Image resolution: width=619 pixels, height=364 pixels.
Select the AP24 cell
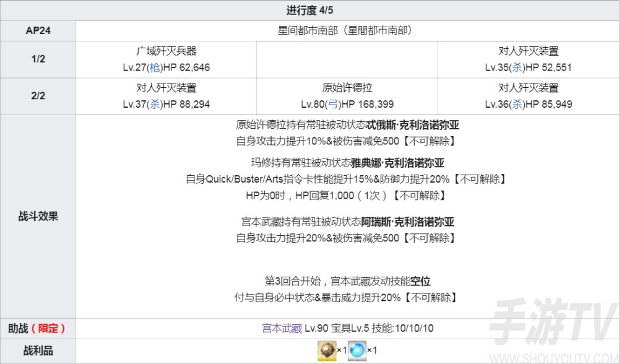(x=38, y=31)
